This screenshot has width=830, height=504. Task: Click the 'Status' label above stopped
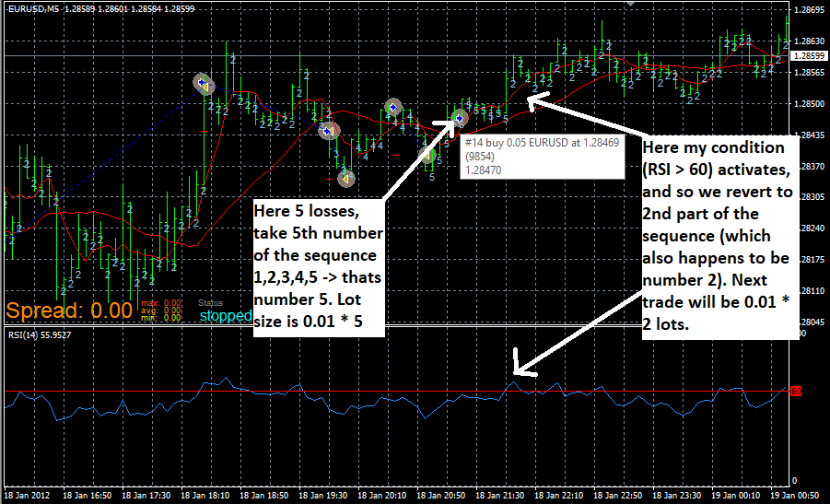coord(210,303)
